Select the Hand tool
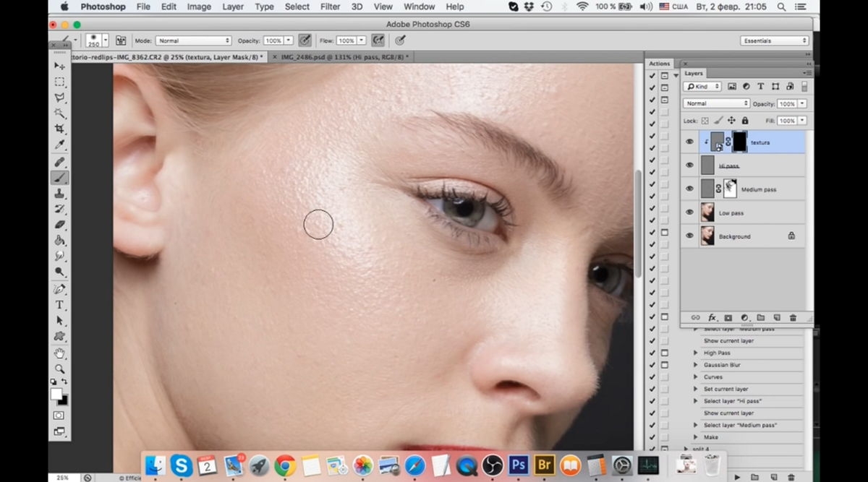868x482 pixels. click(60, 353)
